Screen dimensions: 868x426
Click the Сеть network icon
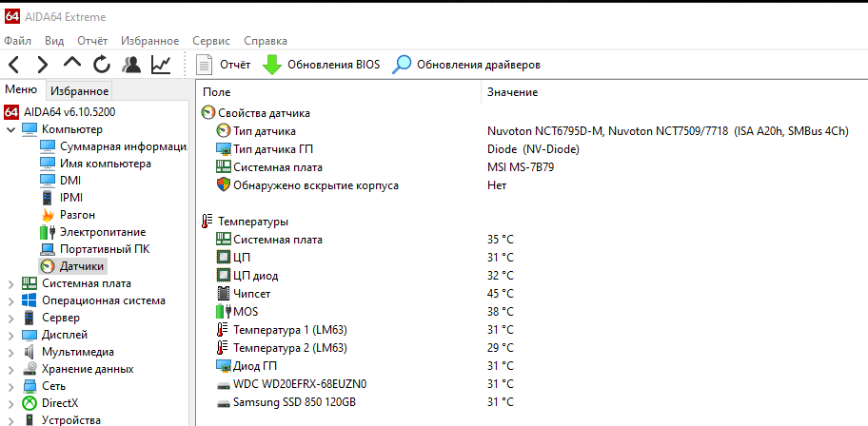tap(30, 386)
